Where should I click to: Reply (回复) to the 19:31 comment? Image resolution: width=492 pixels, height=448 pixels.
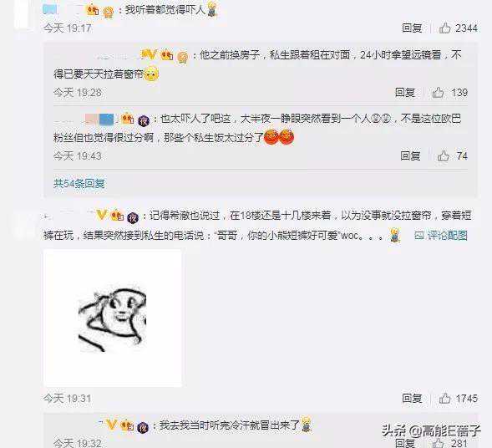[412, 398]
